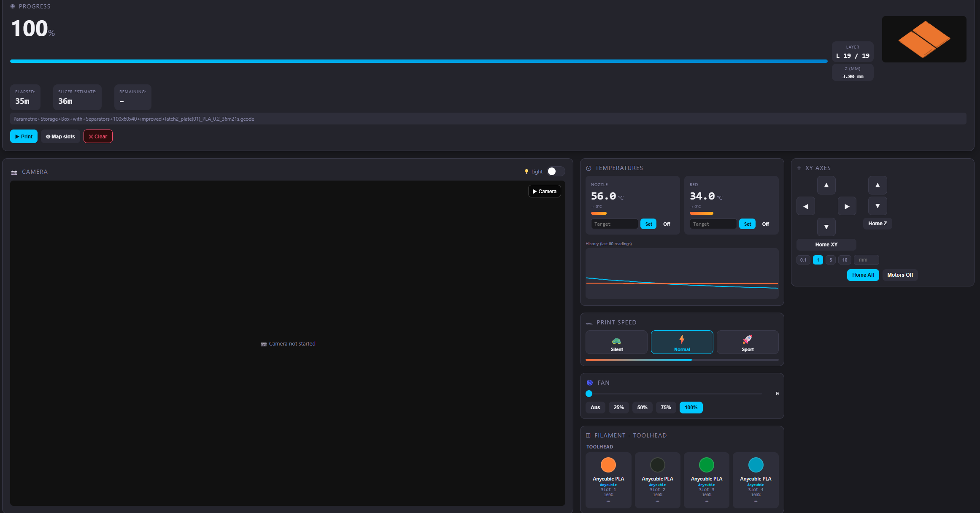Screen dimensions: 980x513
Task: Pick the green filament swatch in Slot 3
Action: tap(706, 465)
